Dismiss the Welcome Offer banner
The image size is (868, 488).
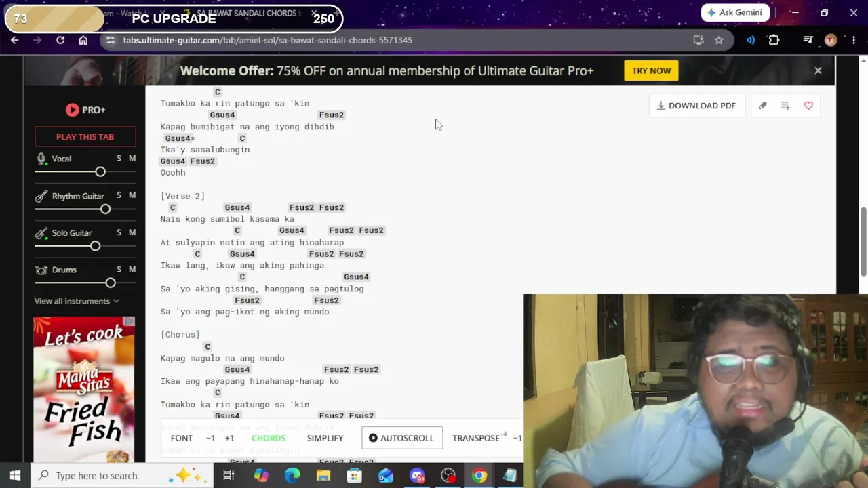[818, 70]
